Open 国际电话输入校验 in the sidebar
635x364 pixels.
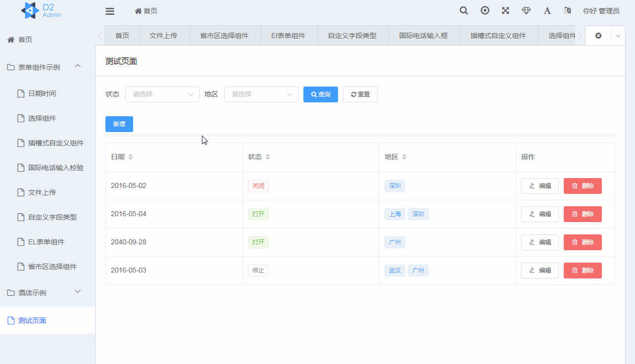click(48, 168)
